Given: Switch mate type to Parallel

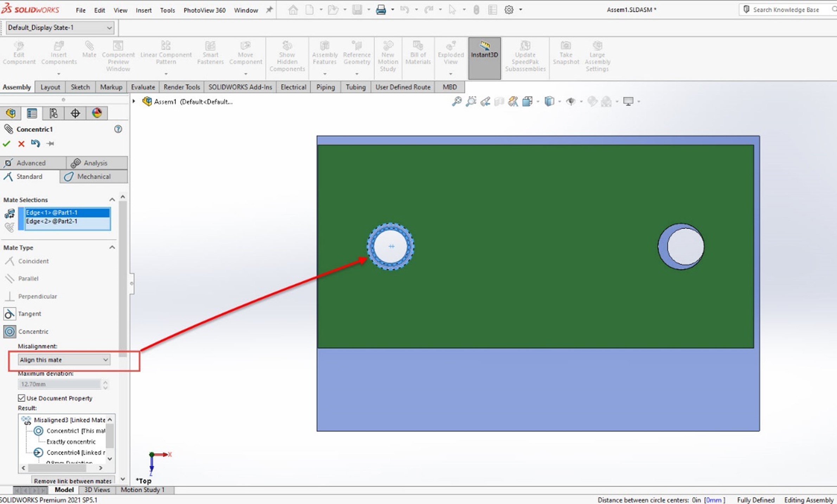Looking at the screenshot, I should coord(28,278).
